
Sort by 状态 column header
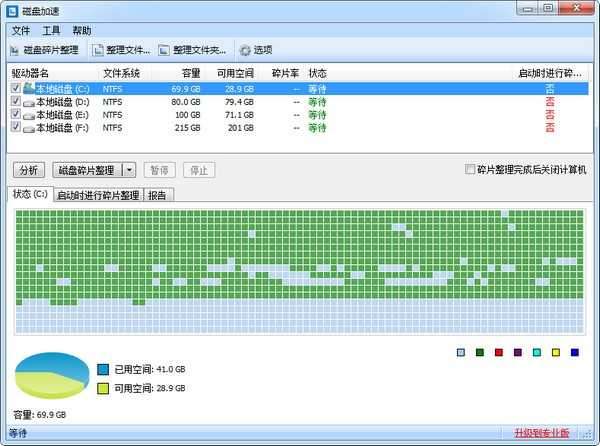click(x=318, y=73)
